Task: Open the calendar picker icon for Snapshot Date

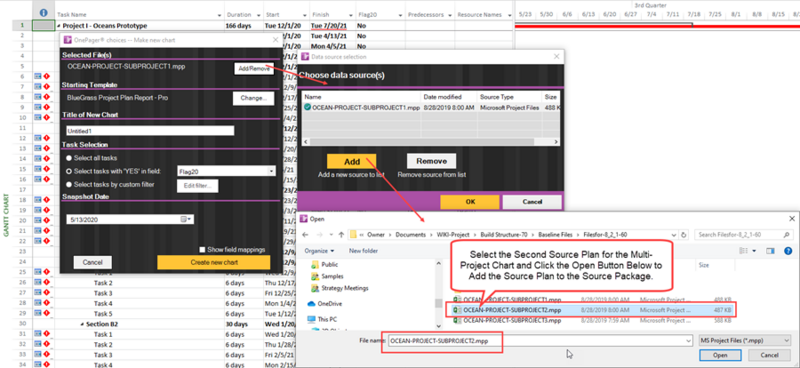Action: pyautogui.click(x=184, y=219)
